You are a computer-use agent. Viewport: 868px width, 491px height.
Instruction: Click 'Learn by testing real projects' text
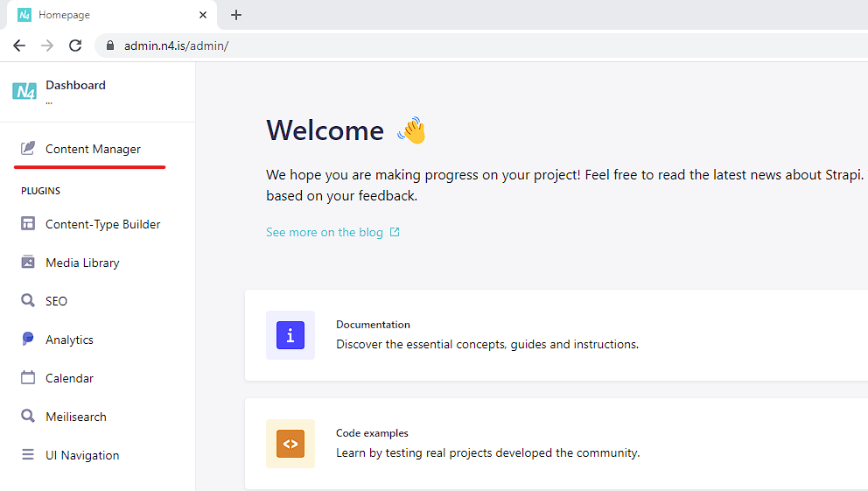pos(487,452)
